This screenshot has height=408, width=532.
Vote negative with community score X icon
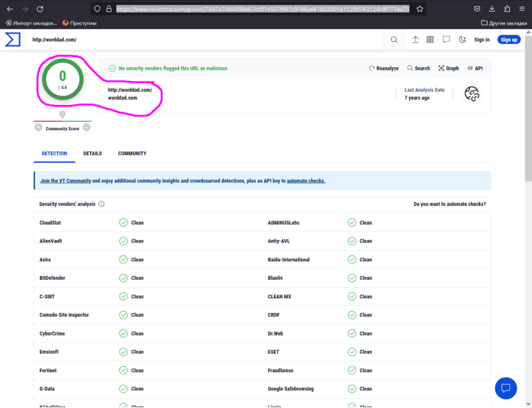(39, 128)
